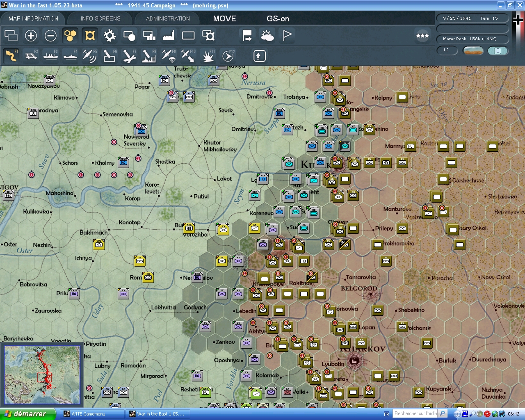Click the terrain preview pill showing brown ground

(473, 50)
